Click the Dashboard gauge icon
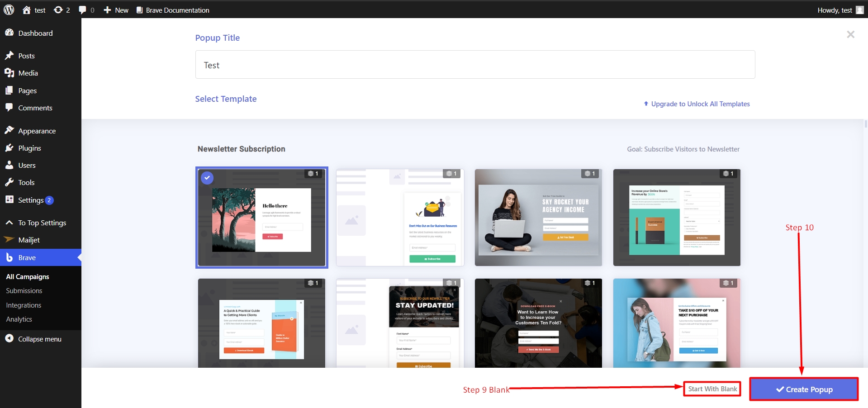Viewport: 868px width, 408px height. 9,33
